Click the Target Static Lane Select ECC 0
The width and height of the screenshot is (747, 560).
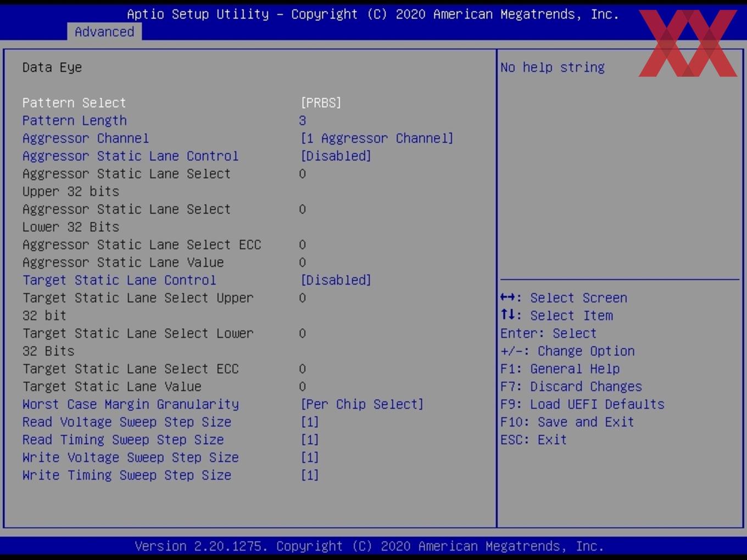click(303, 368)
